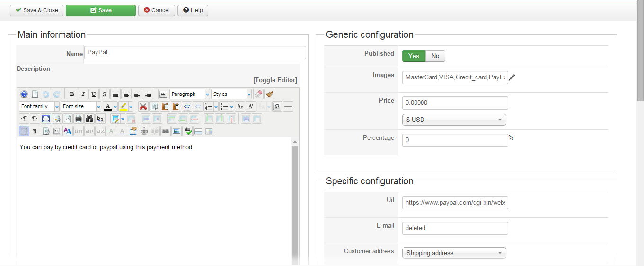Click the Insert anchor icon
The height and width of the screenshot is (266, 644).
(x=145, y=131)
